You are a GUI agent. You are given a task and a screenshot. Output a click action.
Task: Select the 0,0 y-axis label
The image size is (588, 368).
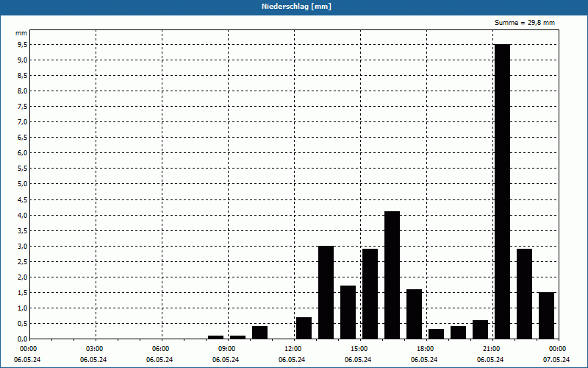click(x=23, y=339)
